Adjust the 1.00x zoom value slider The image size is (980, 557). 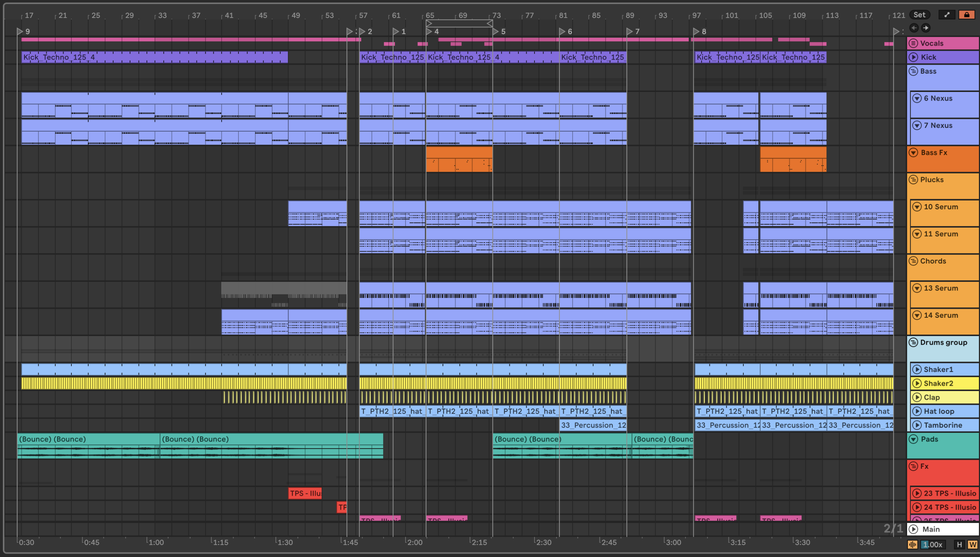(933, 544)
